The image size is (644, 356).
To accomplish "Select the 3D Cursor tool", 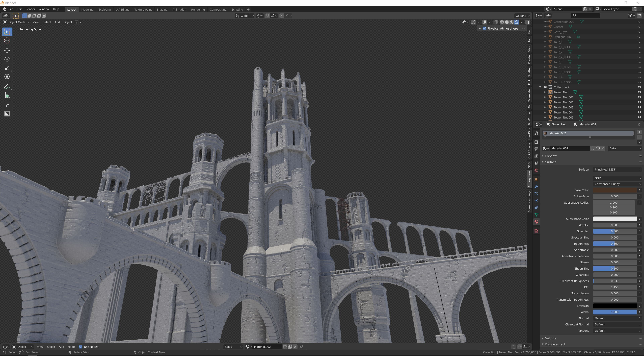I will [7, 40].
